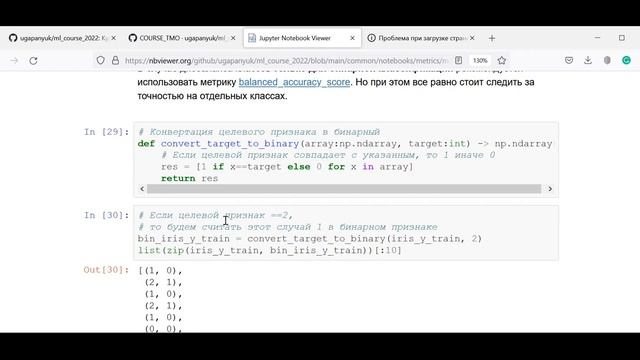The image size is (640, 360).
Task: Click the forward navigation arrow
Action: click(14, 60)
